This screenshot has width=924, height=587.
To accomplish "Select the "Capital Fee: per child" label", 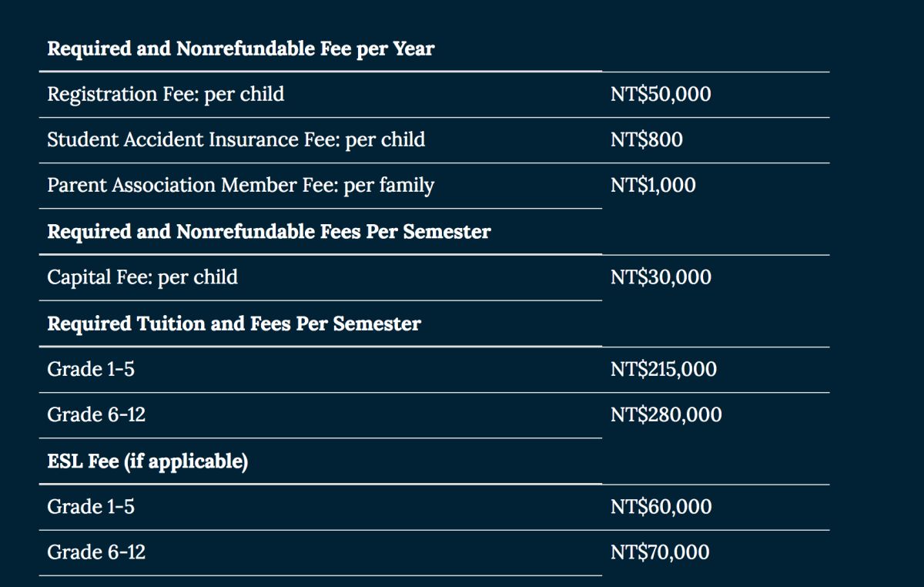I will 142,277.
